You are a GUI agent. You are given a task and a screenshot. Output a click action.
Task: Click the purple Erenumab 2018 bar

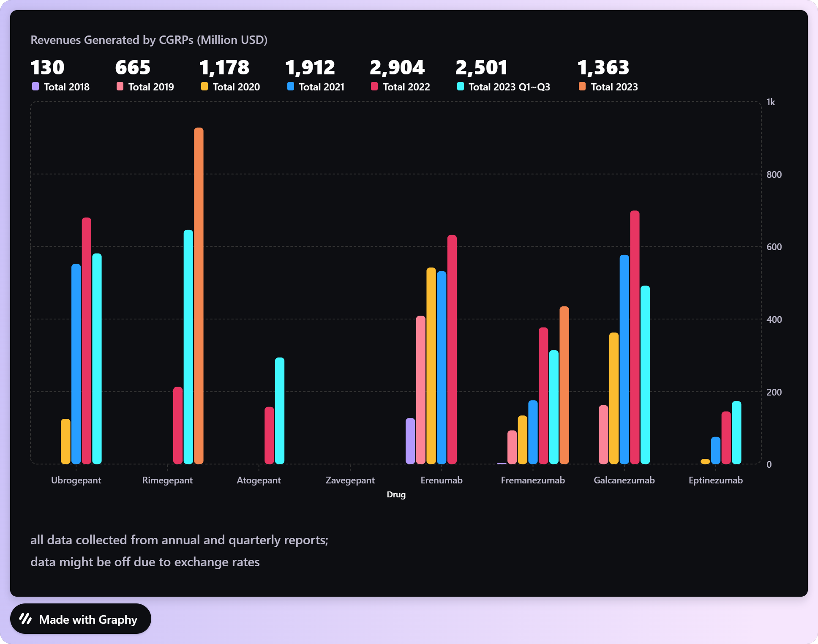click(410, 441)
